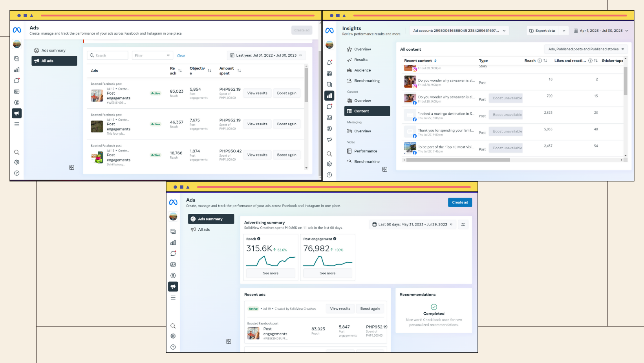The image size is (644, 363).
Task: Click the info icon beside Likes and reactions column
Action: click(590, 60)
